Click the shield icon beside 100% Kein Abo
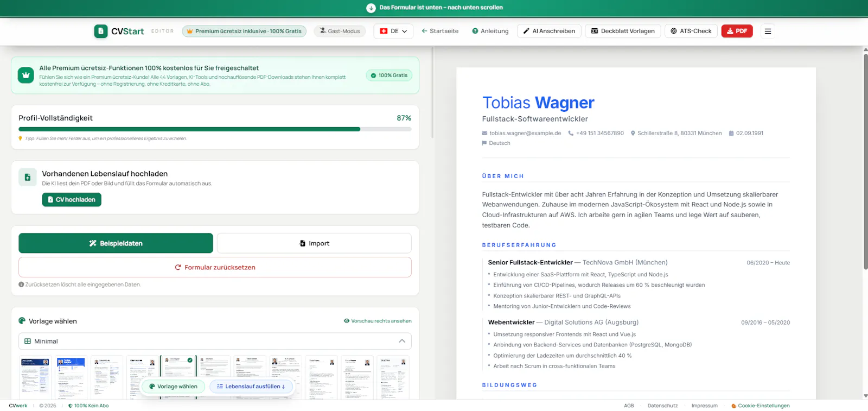Viewport: 868px width, 411px height. point(71,406)
